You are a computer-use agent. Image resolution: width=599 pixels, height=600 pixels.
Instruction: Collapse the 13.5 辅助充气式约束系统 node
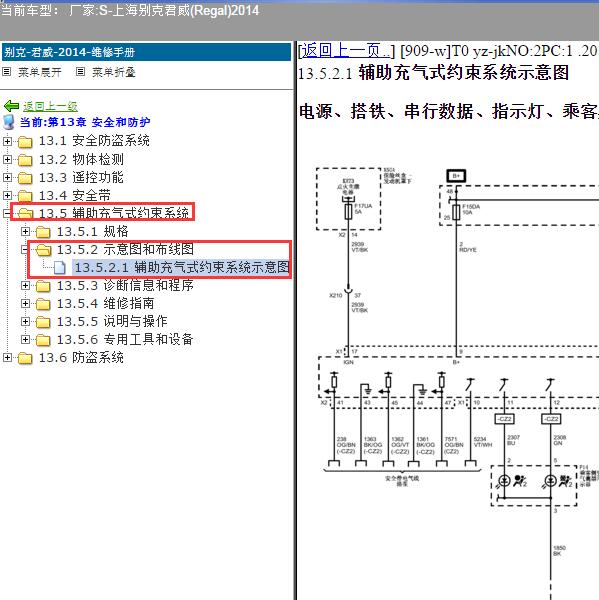point(7,214)
